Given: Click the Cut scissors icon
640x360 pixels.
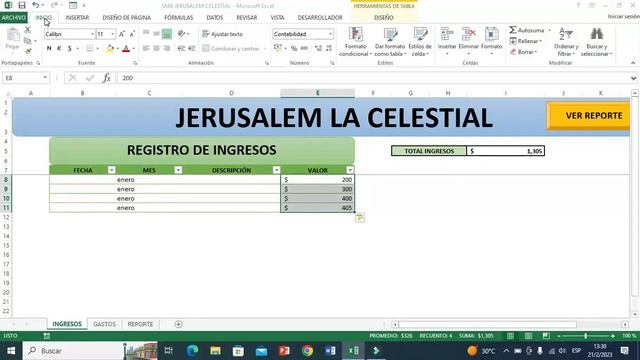Looking at the screenshot, I should click(27, 30).
